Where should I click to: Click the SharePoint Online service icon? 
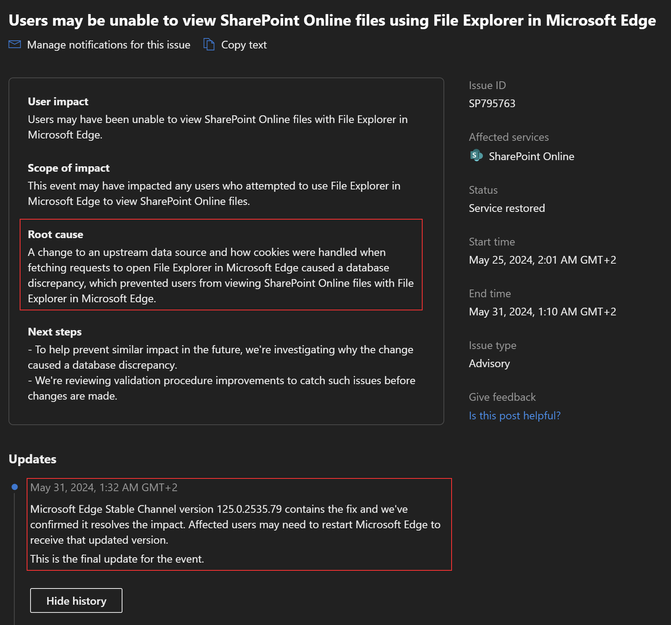click(x=476, y=156)
